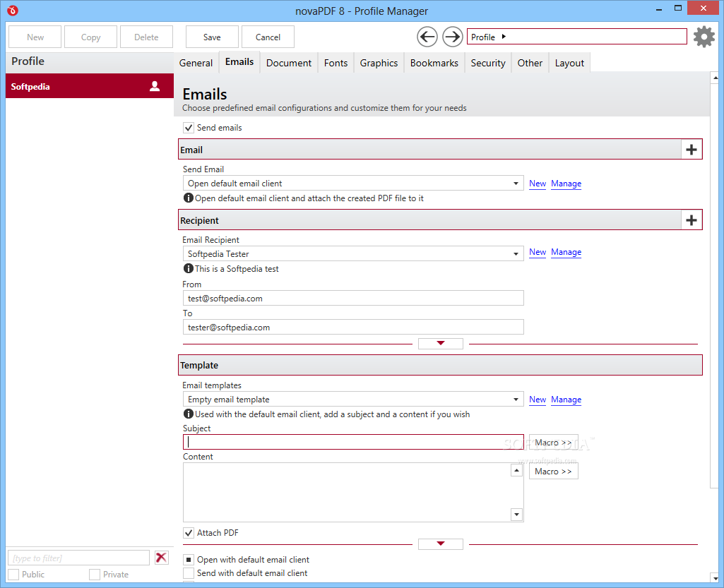Click the plus icon in Email section
Screen dimensions: 724x588
(692, 150)
